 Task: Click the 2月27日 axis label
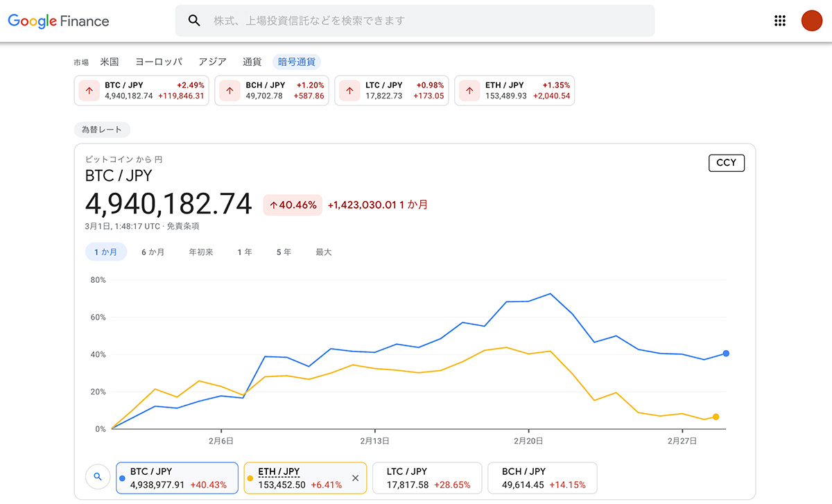682,440
